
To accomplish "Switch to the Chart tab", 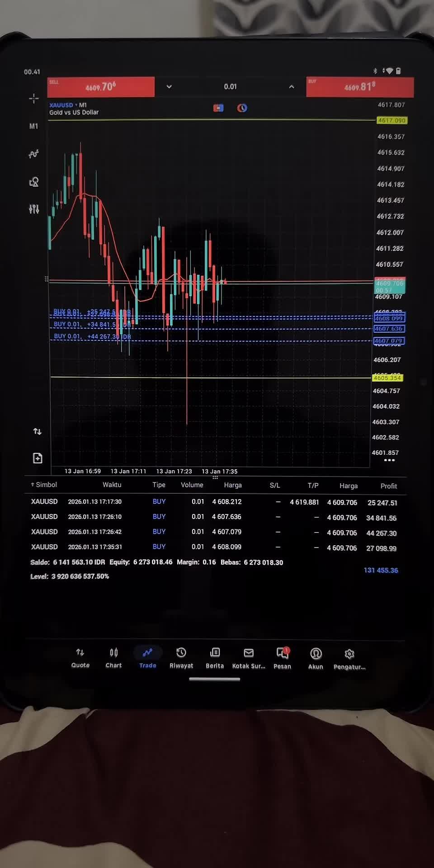I will click(113, 658).
